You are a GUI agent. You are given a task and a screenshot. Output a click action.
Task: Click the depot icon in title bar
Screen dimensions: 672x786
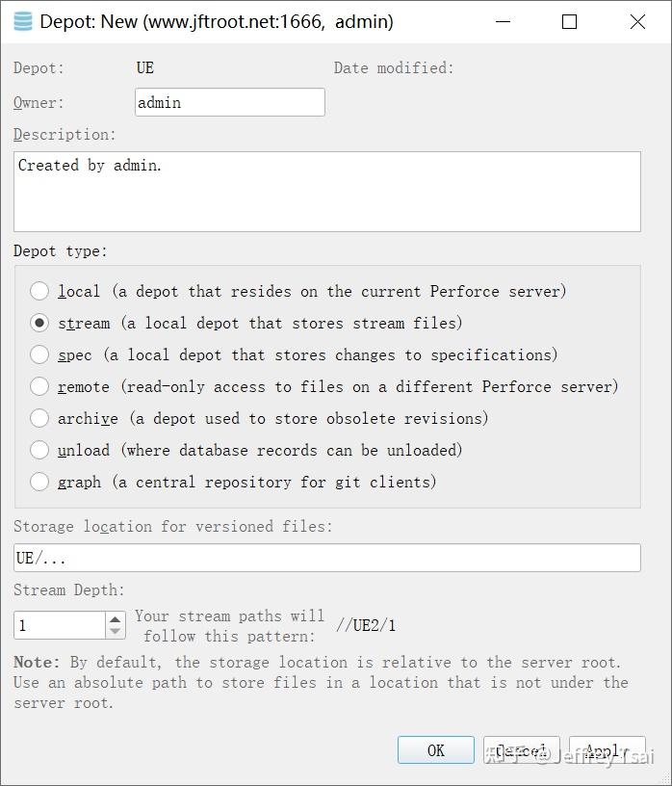point(21,21)
